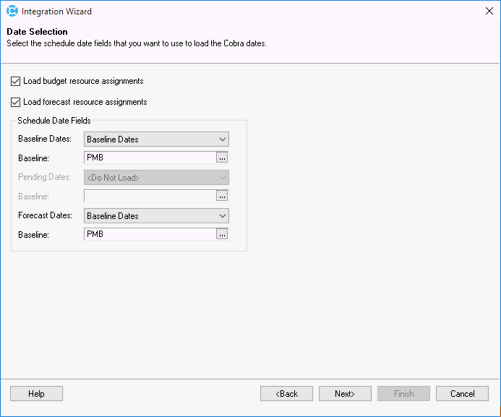Open Help for this wizard page
Viewport: 501px width, 417px height.
click(36, 394)
